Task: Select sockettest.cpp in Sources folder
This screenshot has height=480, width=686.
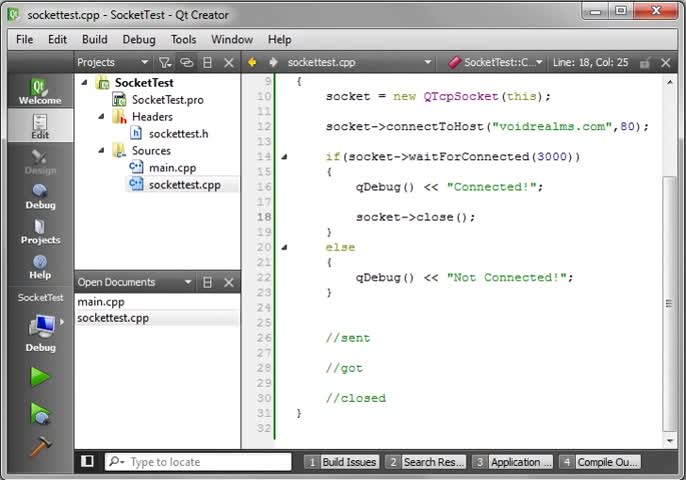Action: tap(184, 185)
